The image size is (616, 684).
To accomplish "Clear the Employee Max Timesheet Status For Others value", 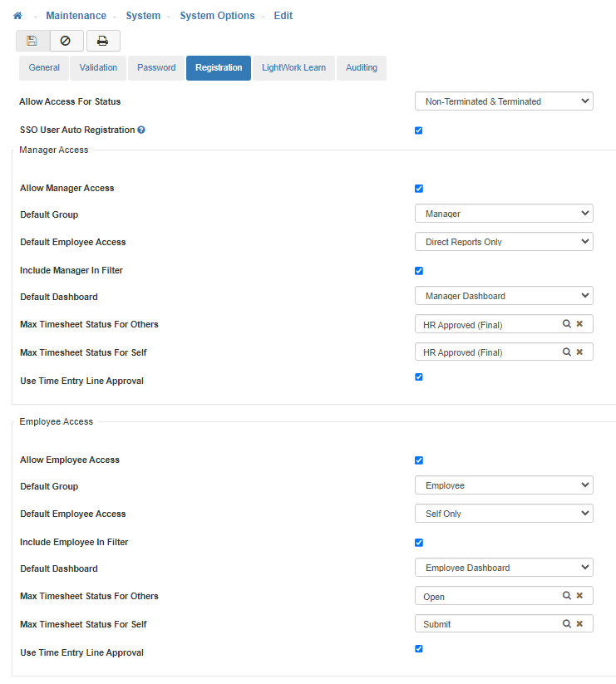I will pos(579,596).
